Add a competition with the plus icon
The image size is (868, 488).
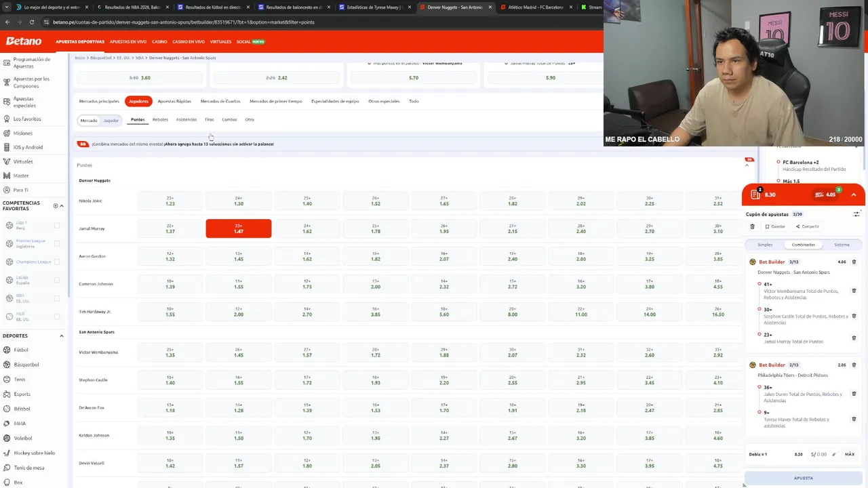(x=56, y=205)
